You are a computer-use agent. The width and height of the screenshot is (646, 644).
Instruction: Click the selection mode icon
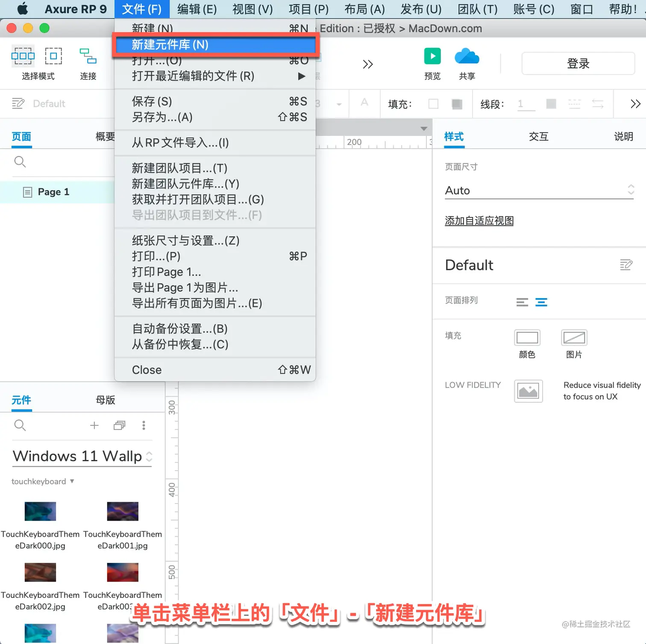tap(23, 56)
